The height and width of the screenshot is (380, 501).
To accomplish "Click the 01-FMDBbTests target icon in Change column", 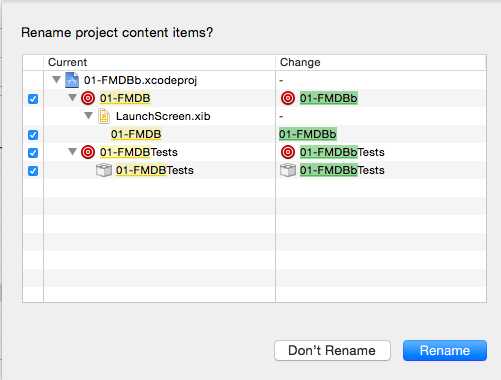I will [288, 152].
